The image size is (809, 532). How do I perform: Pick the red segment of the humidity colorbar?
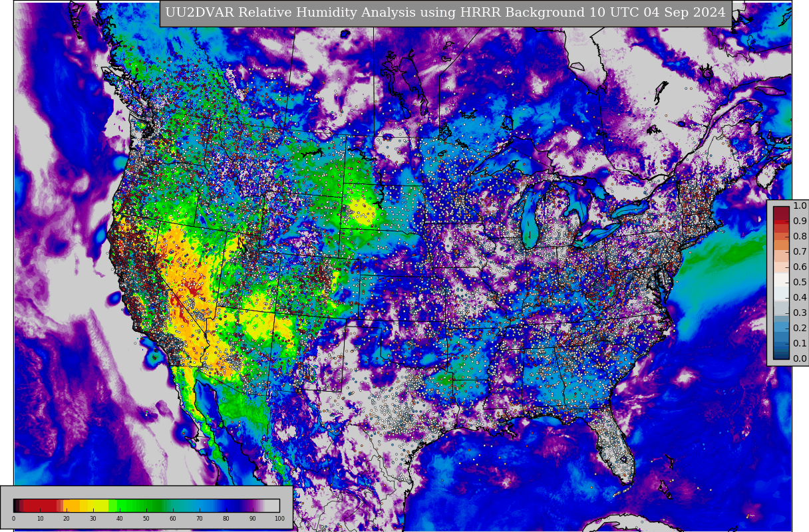[40, 505]
